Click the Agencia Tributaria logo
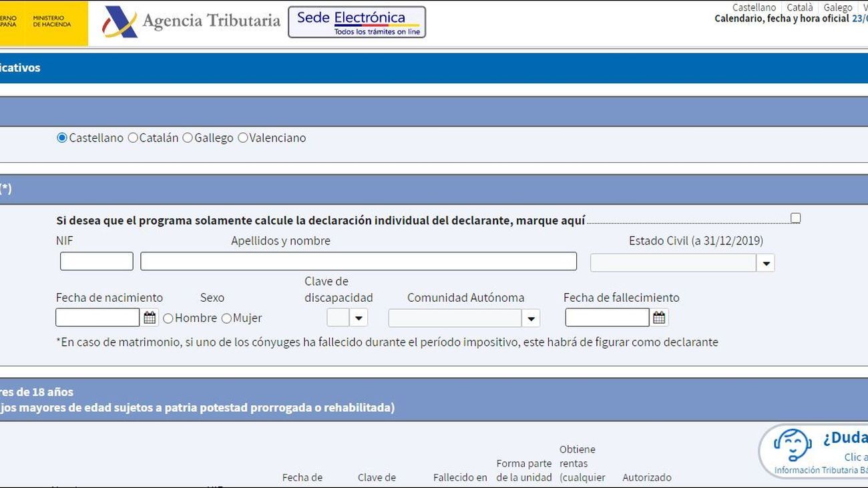Image resolution: width=868 pixels, height=488 pixels. [x=191, y=21]
